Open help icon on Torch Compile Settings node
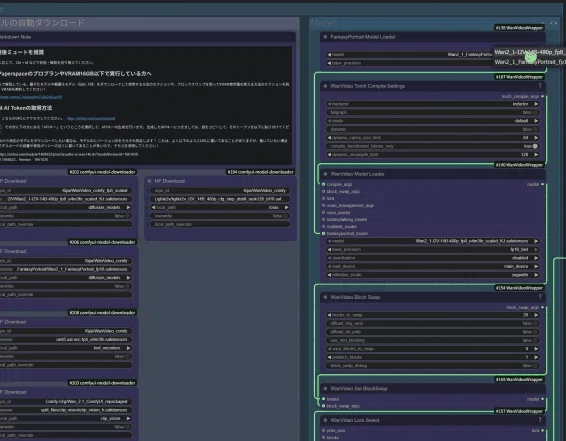The height and width of the screenshot is (441, 566). coord(540,86)
